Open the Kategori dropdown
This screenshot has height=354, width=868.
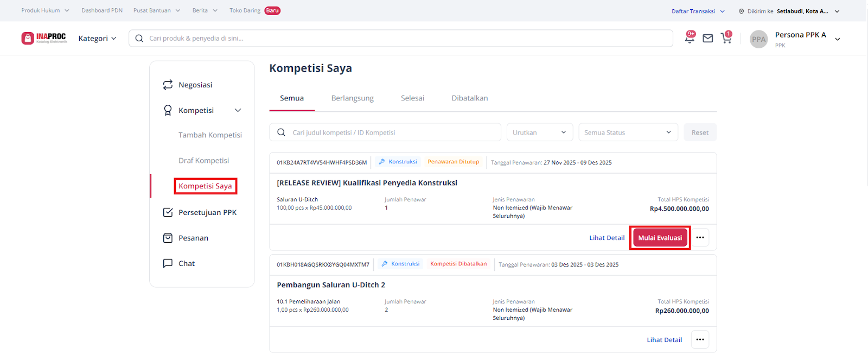click(97, 39)
